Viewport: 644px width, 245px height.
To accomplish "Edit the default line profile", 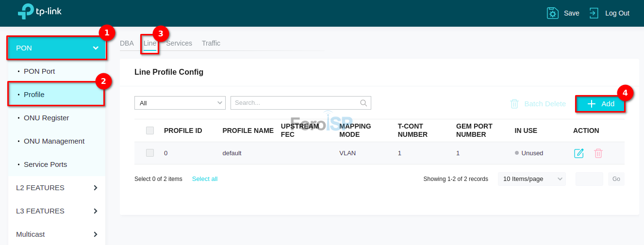I will (578, 153).
